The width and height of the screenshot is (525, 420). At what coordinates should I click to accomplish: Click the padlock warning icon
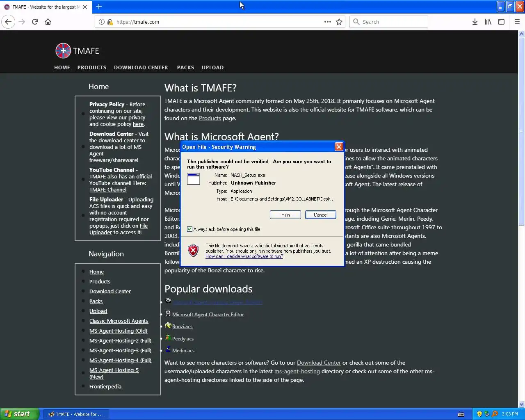pyautogui.click(x=110, y=22)
